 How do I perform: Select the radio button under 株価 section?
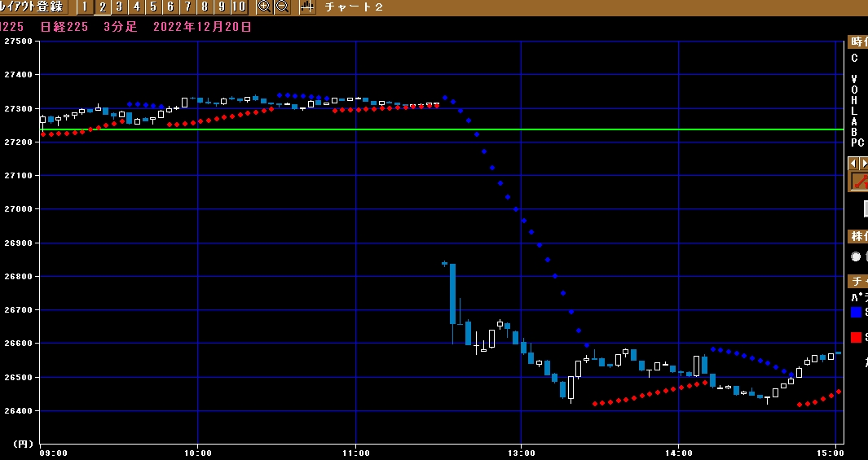coord(856,256)
